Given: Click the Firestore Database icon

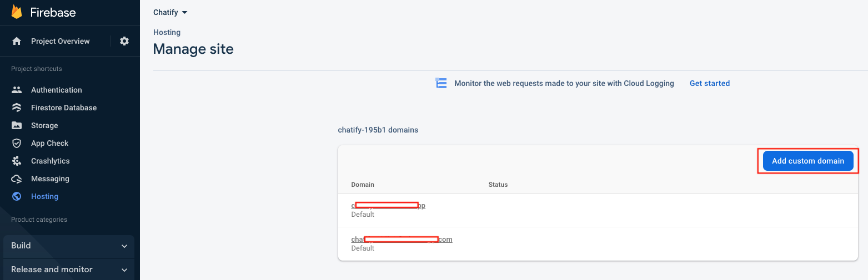Looking at the screenshot, I should 17,108.
